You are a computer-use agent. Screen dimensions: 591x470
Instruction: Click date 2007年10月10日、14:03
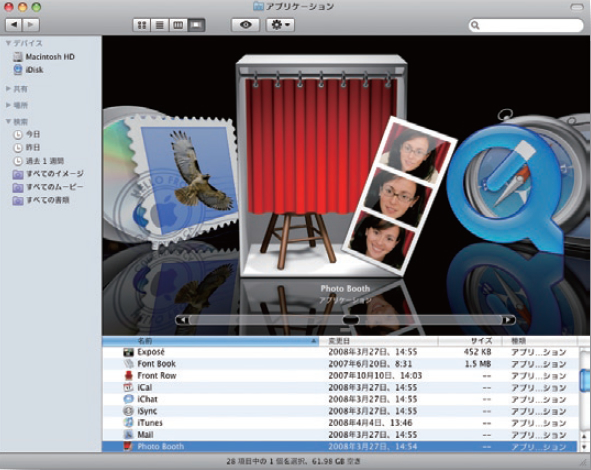375,376
